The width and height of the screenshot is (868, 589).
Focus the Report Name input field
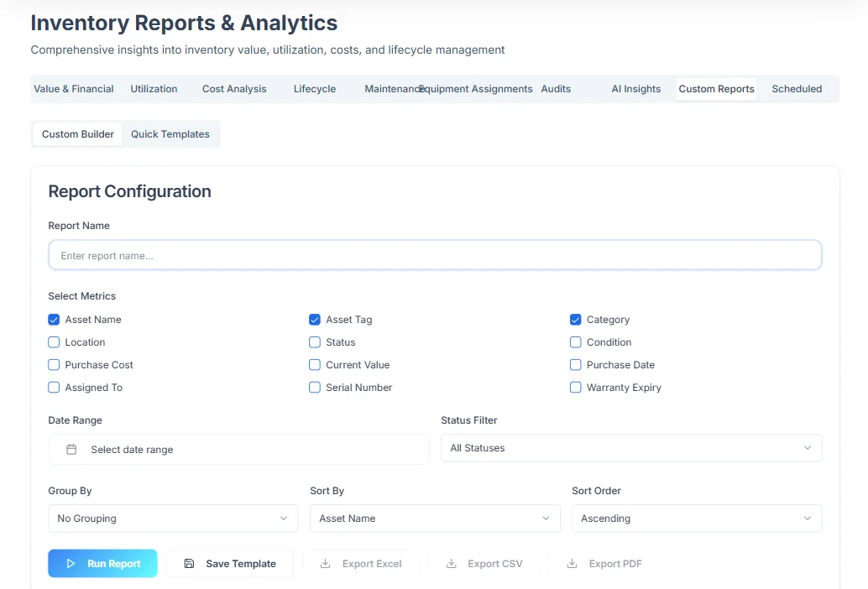click(435, 255)
